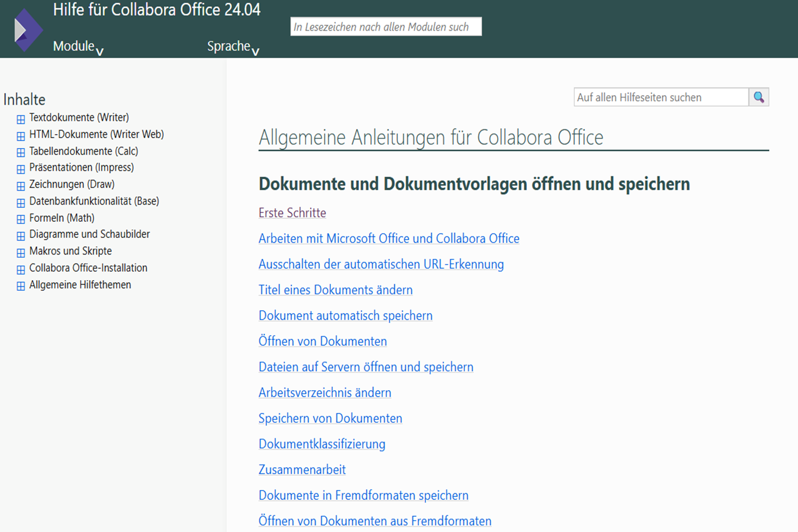Screen dimensions: 798x532
Task: Expand the Textdokumente (Writer) tree node
Action: pyautogui.click(x=21, y=119)
